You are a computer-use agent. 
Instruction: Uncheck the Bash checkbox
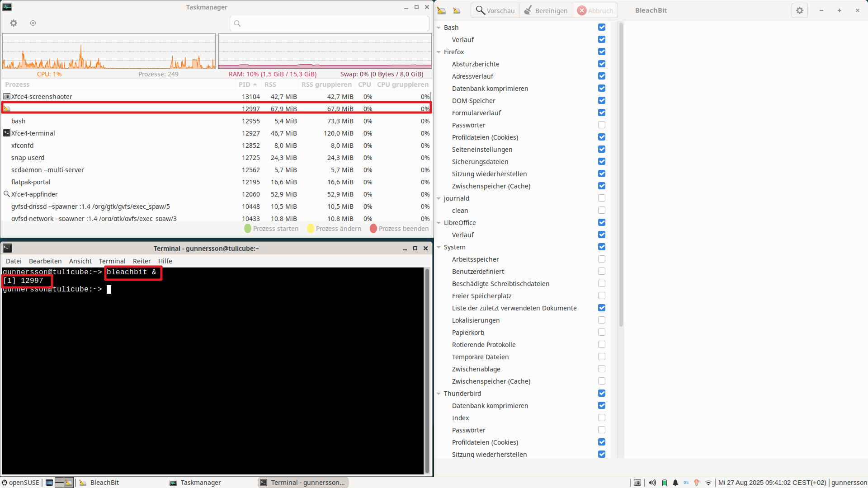(x=602, y=28)
